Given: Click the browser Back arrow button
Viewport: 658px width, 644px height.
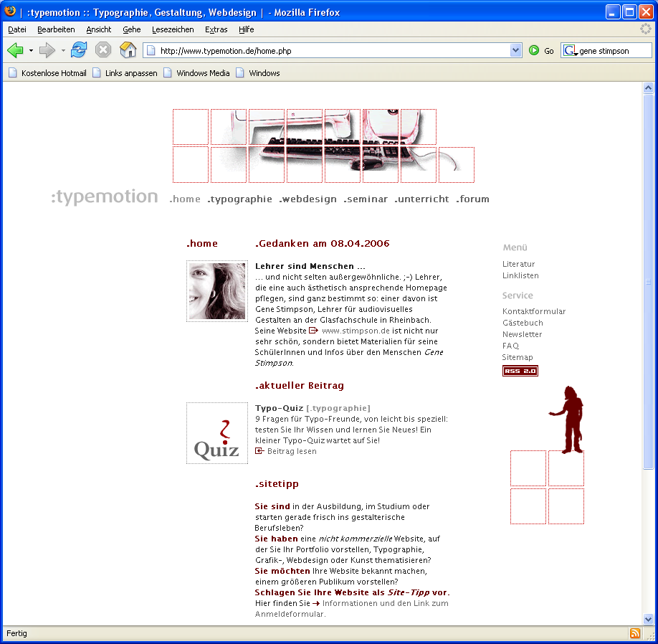Looking at the screenshot, I should (16, 50).
